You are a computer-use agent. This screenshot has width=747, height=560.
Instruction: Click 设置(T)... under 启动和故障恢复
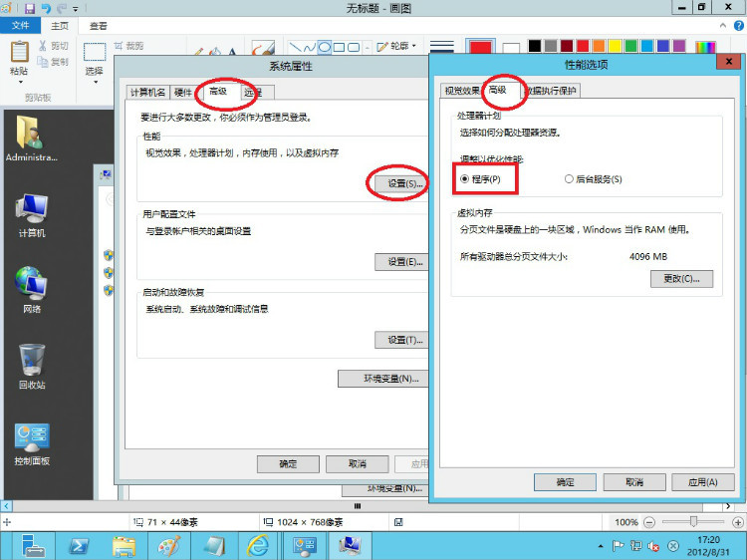pos(401,340)
